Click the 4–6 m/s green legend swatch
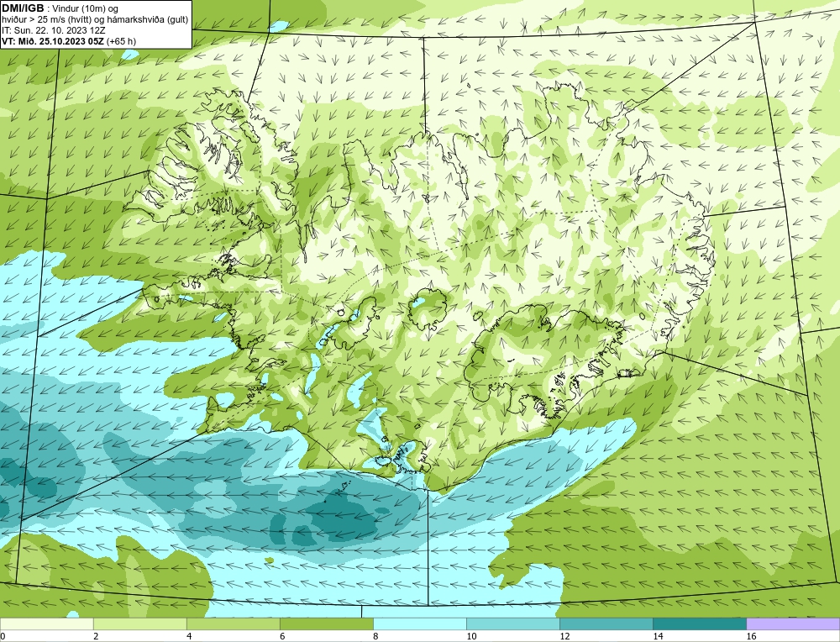The height and width of the screenshot is (642, 840). [x=233, y=624]
